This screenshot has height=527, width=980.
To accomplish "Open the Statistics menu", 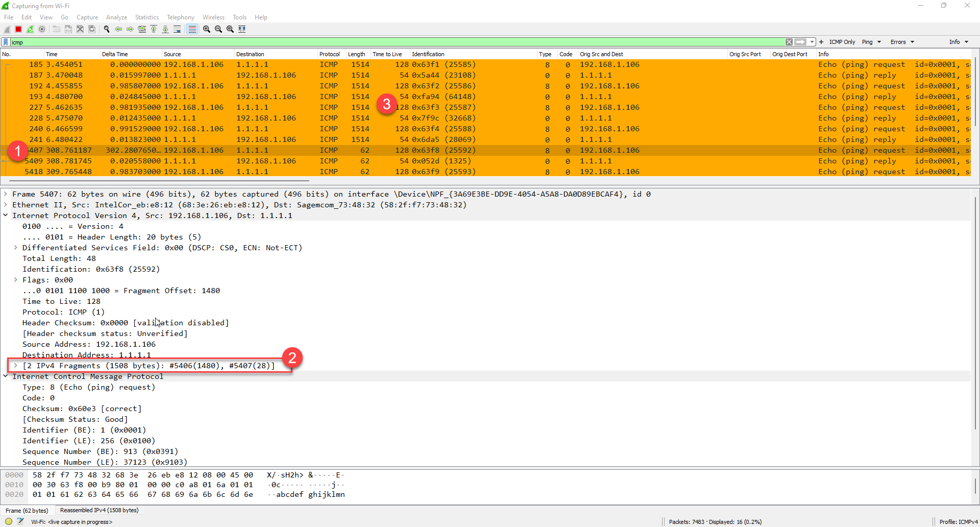I will 146,17.
